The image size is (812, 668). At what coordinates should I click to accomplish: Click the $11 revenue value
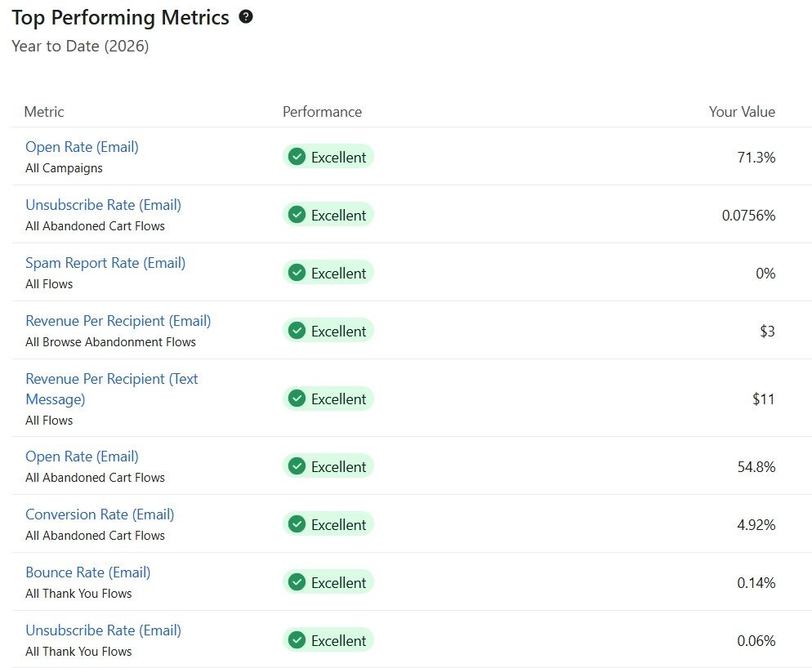point(764,399)
